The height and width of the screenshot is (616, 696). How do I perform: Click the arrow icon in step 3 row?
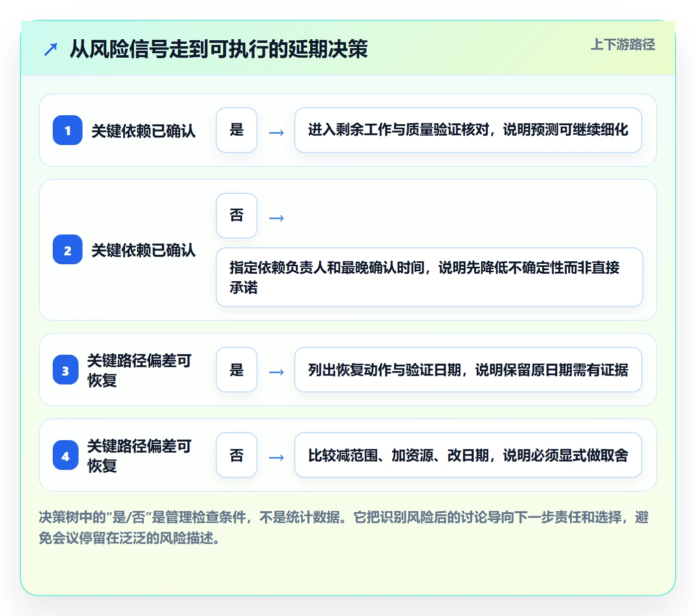click(x=276, y=372)
